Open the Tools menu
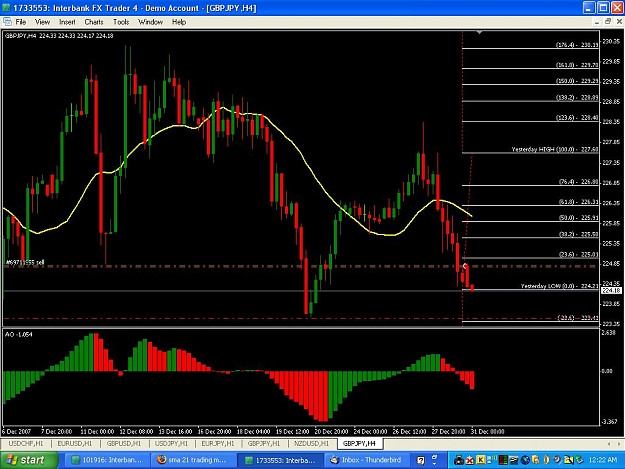 (121, 22)
